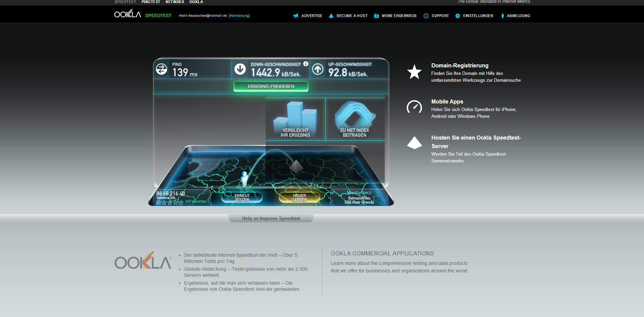Viewport: 644px width, 317px height.
Task: Click the Ookla logo in header
Action: click(128, 14)
